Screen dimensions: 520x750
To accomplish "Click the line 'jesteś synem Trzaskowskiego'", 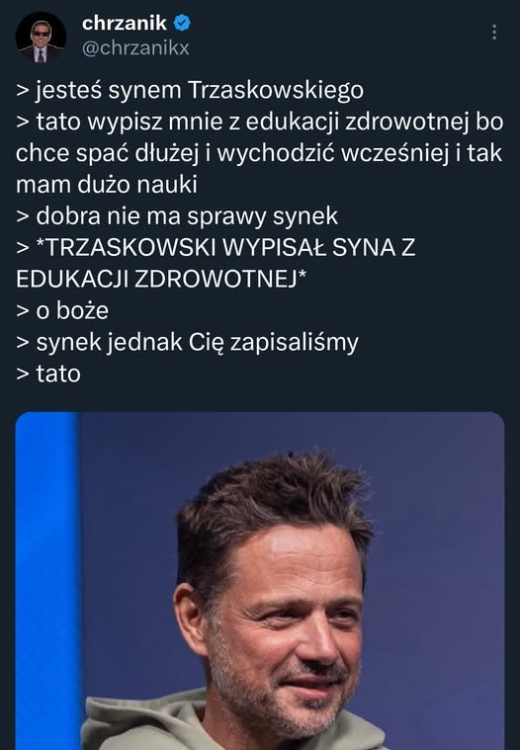I will [190, 91].
